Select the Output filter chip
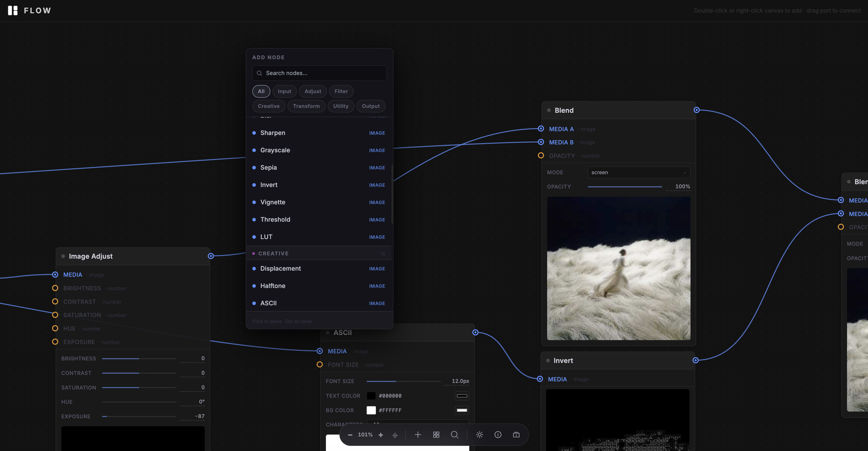The image size is (868, 451). [x=371, y=106]
